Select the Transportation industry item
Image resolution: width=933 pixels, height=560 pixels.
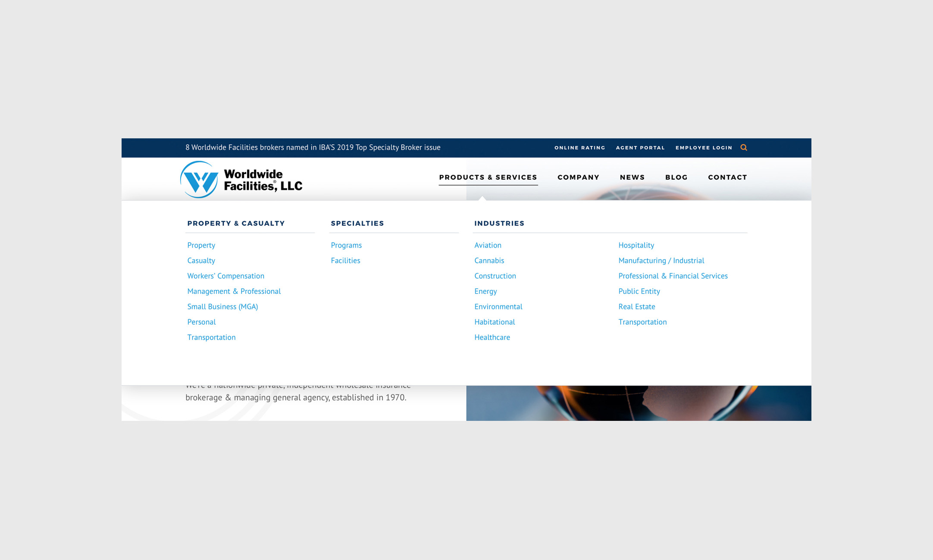pos(642,322)
